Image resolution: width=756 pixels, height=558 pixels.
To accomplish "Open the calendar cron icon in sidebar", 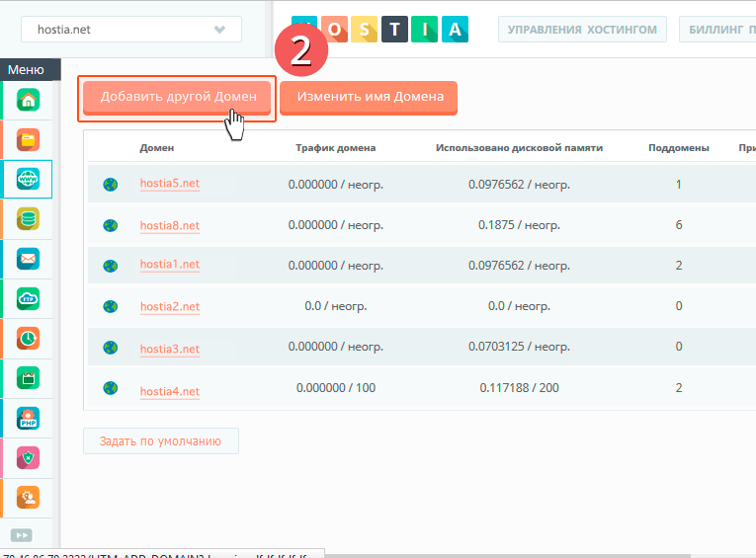I will (28, 378).
